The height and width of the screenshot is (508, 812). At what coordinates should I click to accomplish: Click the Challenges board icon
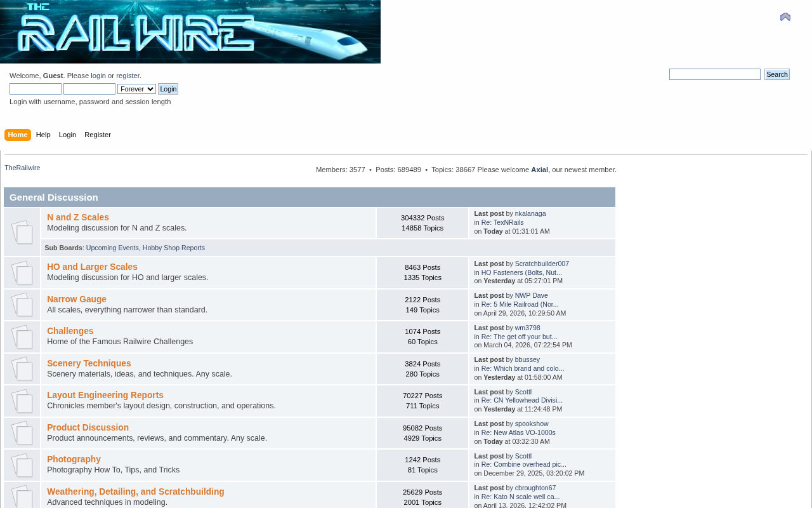click(22, 337)
